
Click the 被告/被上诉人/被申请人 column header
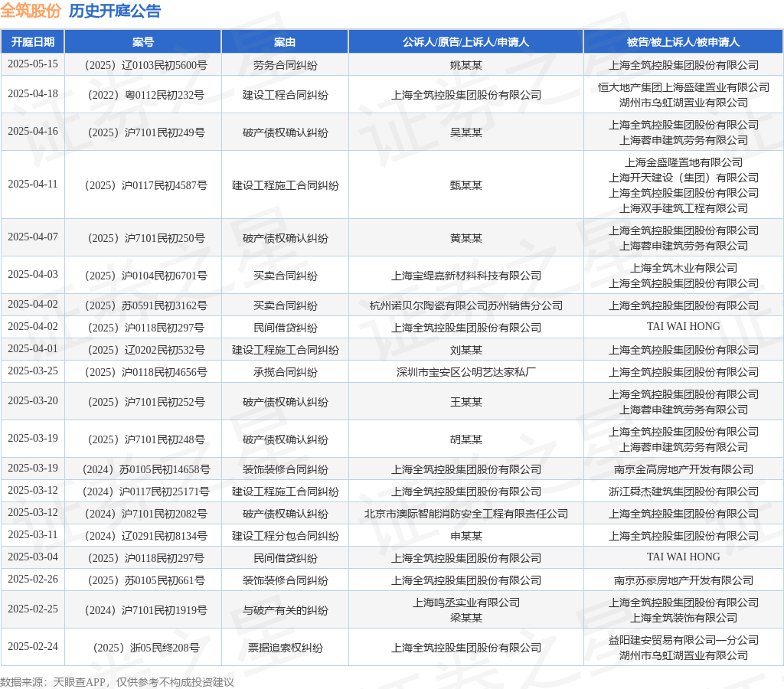click(x=684, y=42)
